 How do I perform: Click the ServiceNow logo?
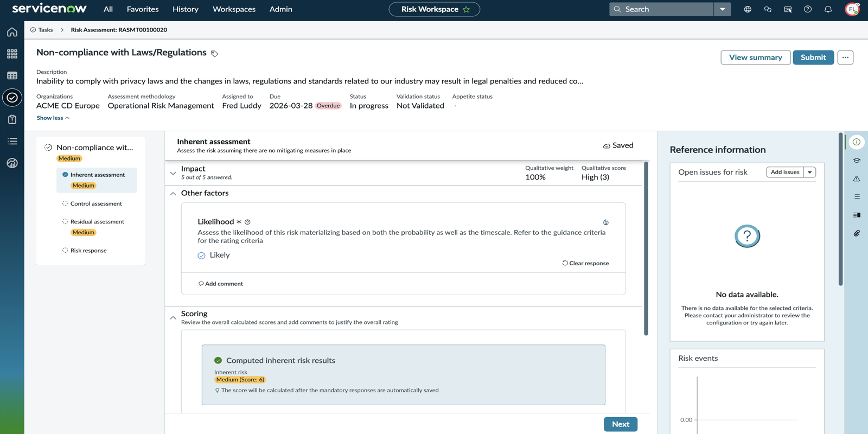49,9
